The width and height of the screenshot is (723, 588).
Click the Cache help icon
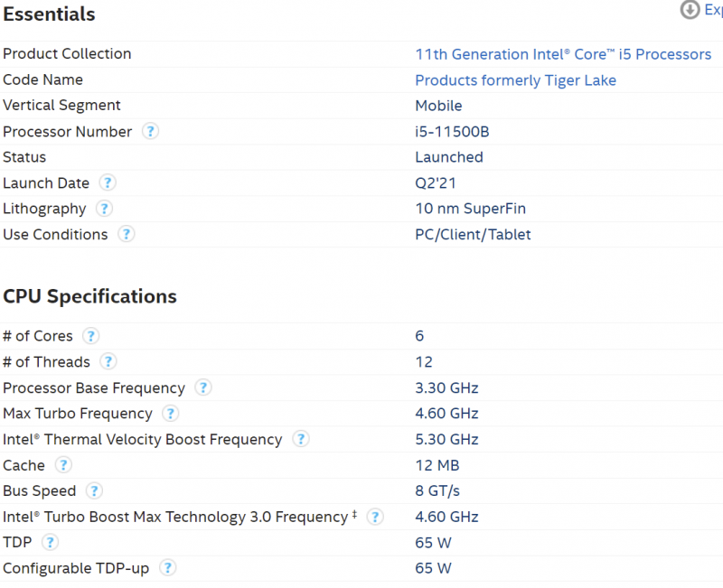point(63,465)
